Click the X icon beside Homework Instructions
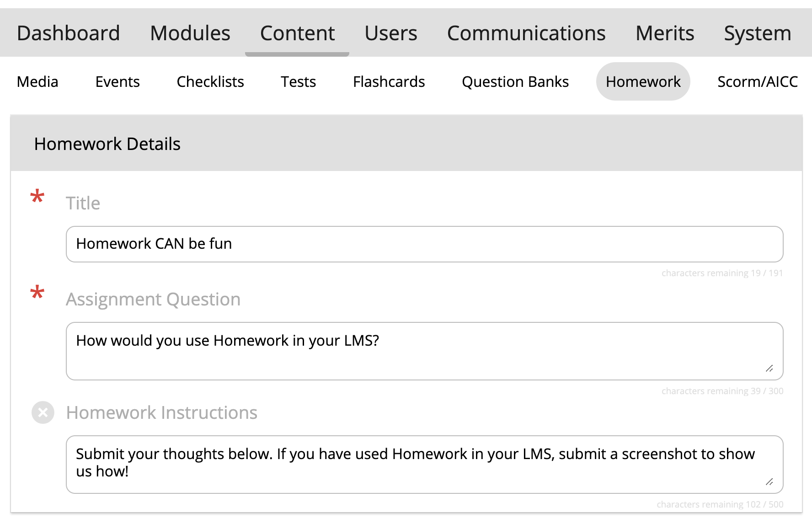Viewport: 812px width, 524px height. (43, 412)
